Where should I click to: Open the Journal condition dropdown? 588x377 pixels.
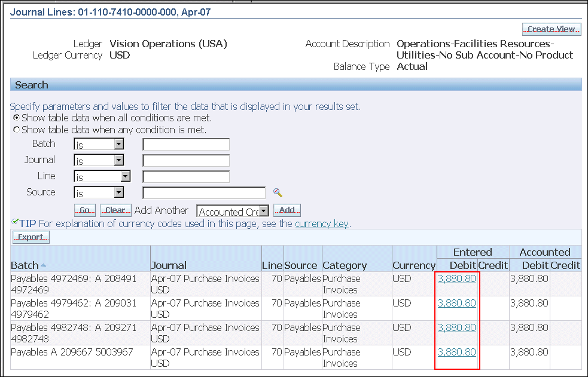pyautogui.click(x=118, y=161)
